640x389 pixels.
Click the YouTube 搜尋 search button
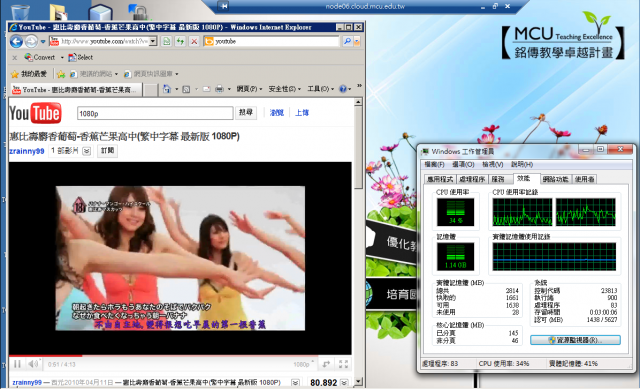[246, 113]
